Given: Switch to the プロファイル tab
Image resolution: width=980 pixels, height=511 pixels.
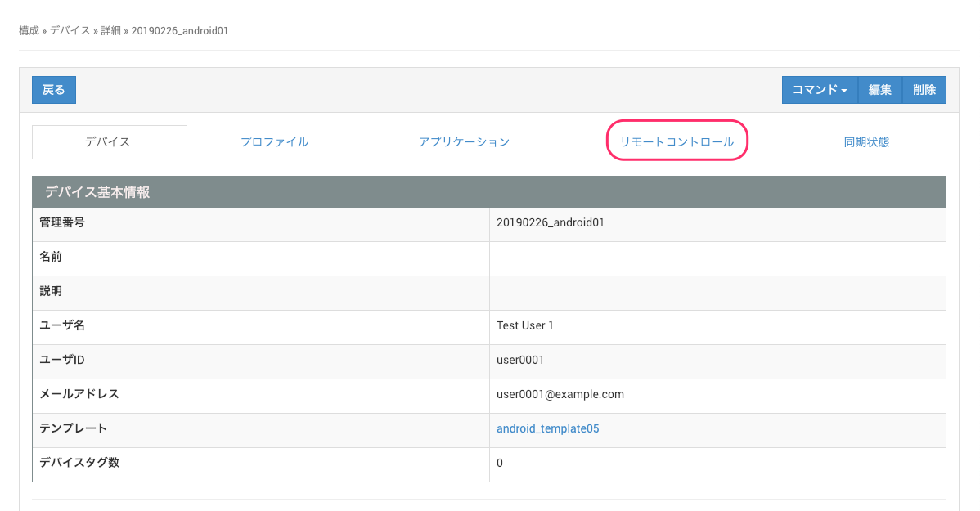Looking at the screenshot, I should (274, 142).
